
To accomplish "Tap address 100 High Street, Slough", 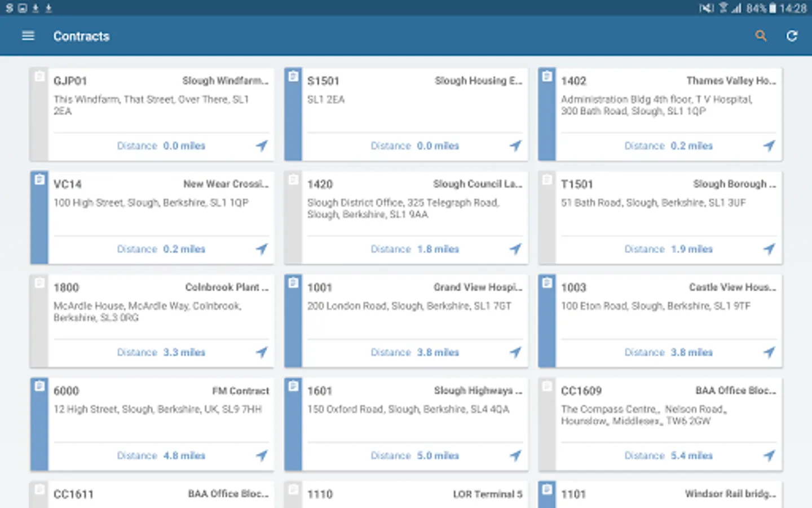I will point(151,203).
